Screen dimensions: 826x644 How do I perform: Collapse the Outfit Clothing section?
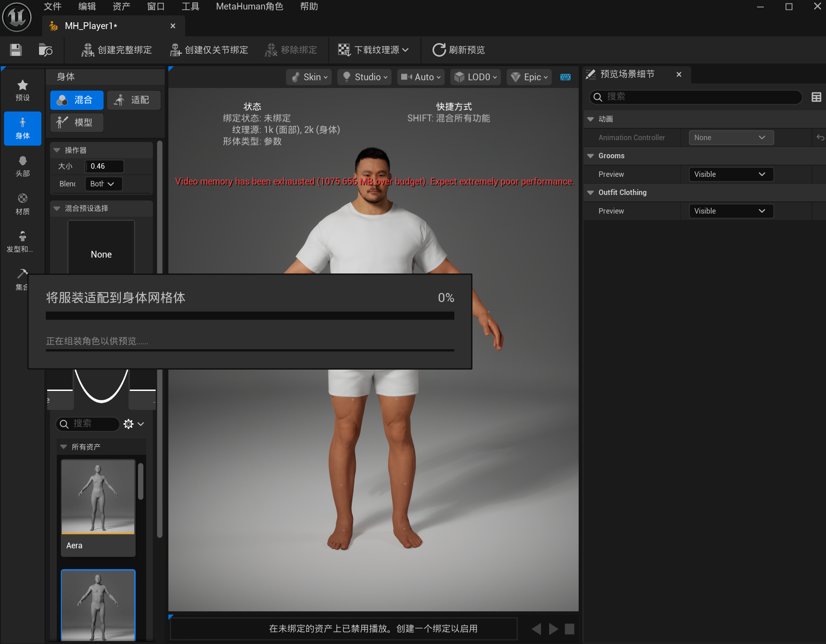tap(590, 192)
